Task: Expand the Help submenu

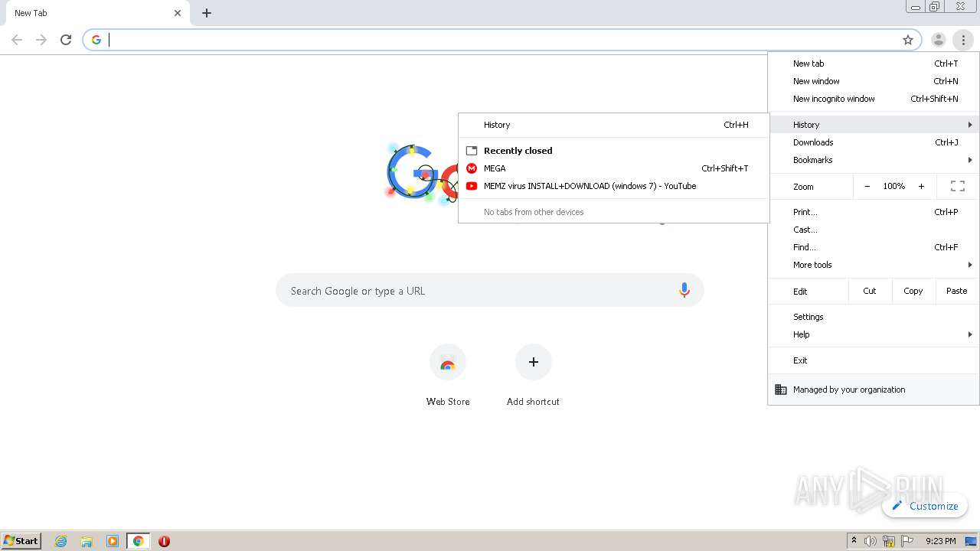Action: [x=874, y=334]
